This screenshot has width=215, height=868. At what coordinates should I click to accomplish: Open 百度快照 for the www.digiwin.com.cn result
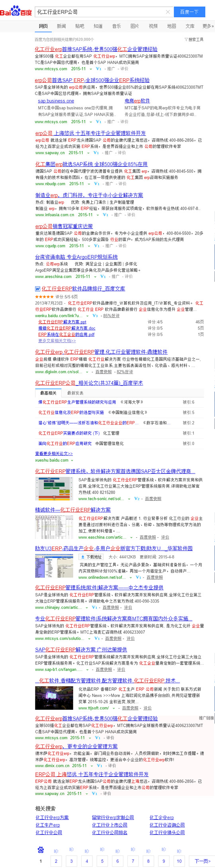(x=104, y=372)
